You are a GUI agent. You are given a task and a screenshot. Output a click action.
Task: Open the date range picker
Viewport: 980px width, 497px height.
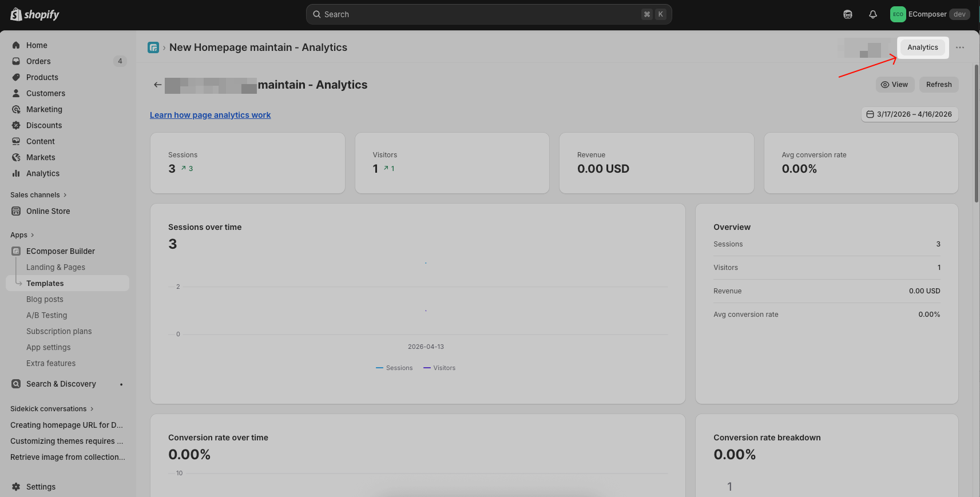coord(909,114)
